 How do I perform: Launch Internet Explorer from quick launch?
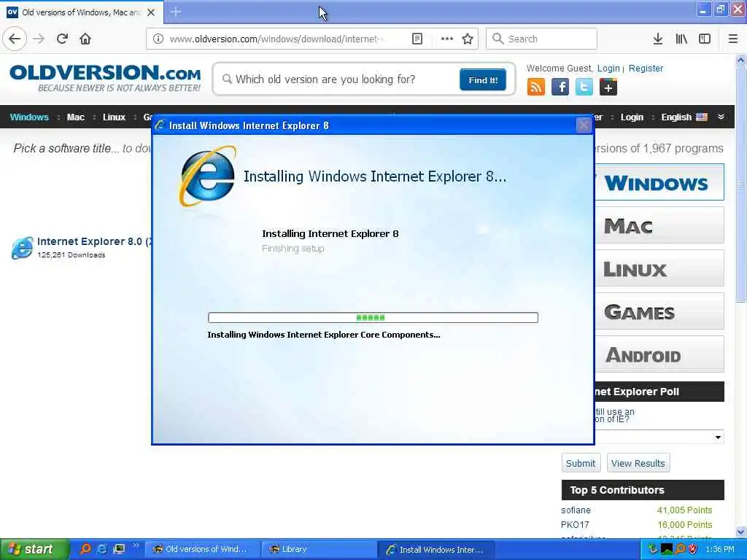[101, 549]
